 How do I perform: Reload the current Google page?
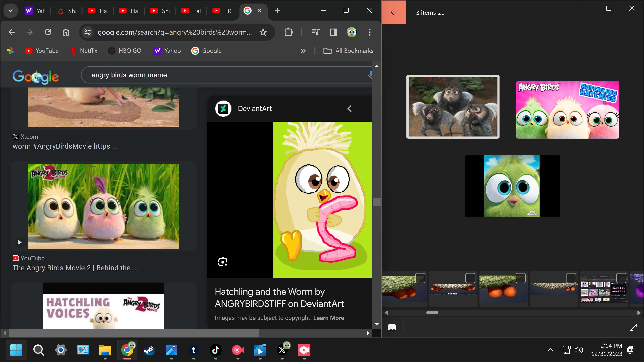click(x=47, y=32)
